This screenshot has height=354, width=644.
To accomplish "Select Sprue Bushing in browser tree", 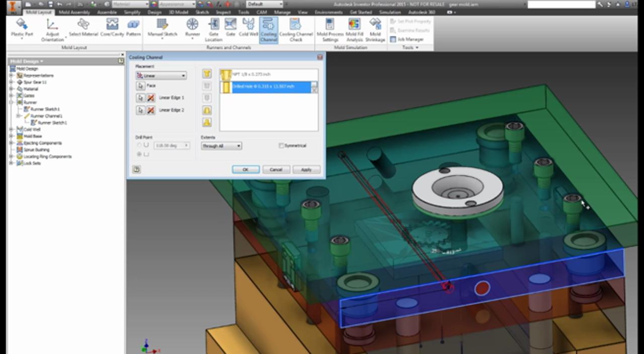I will (x=35, y=150).
